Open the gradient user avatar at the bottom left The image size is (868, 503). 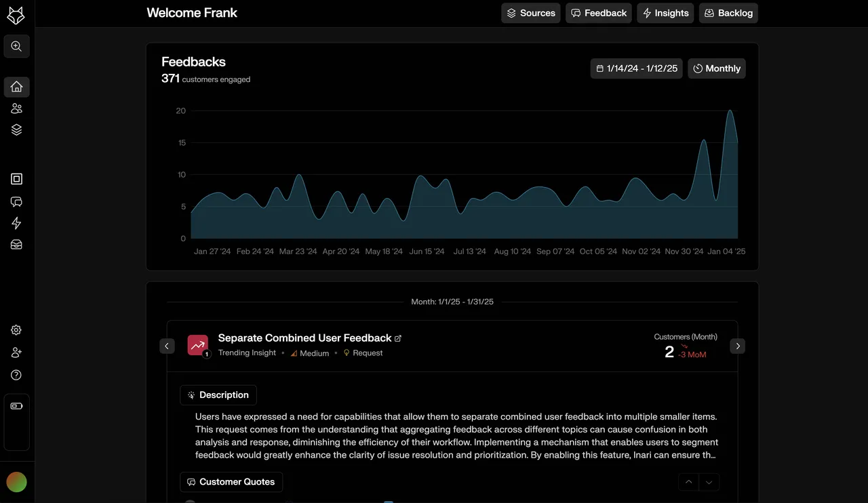point(16,482)
